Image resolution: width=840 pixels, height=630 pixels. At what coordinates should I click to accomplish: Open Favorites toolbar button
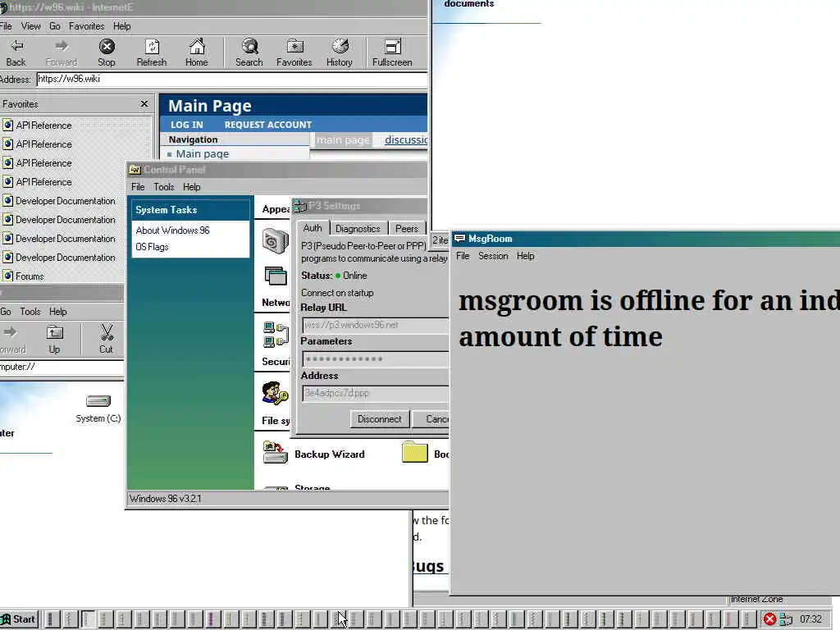pos(294,52)
